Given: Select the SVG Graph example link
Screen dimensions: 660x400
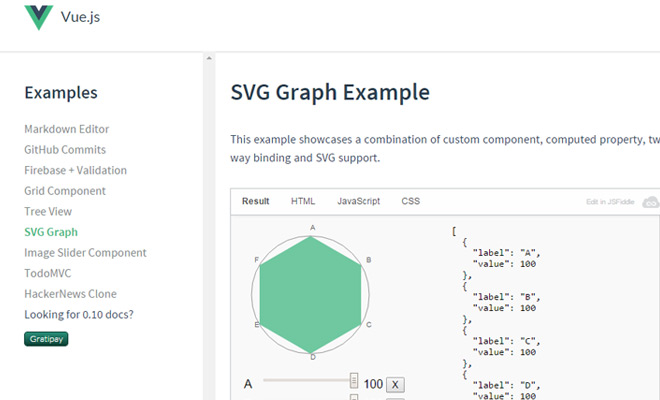Looking at the screenshot, I should 51,232.
